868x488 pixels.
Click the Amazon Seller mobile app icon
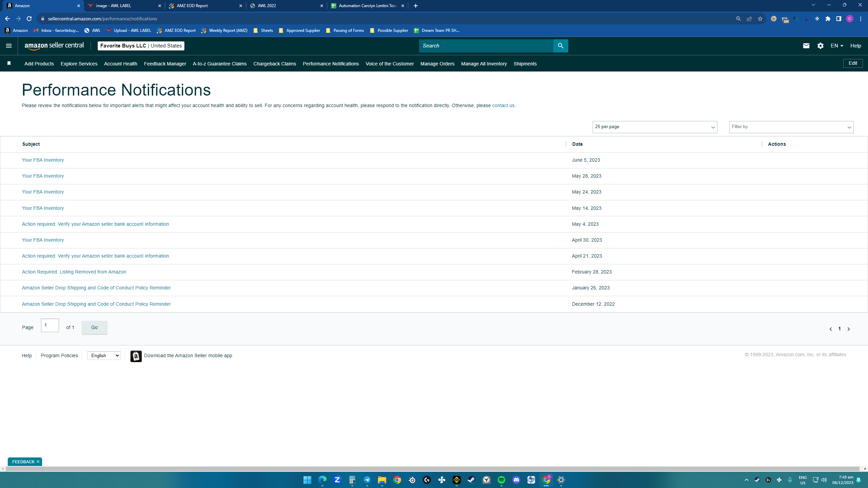click(136, 356)
